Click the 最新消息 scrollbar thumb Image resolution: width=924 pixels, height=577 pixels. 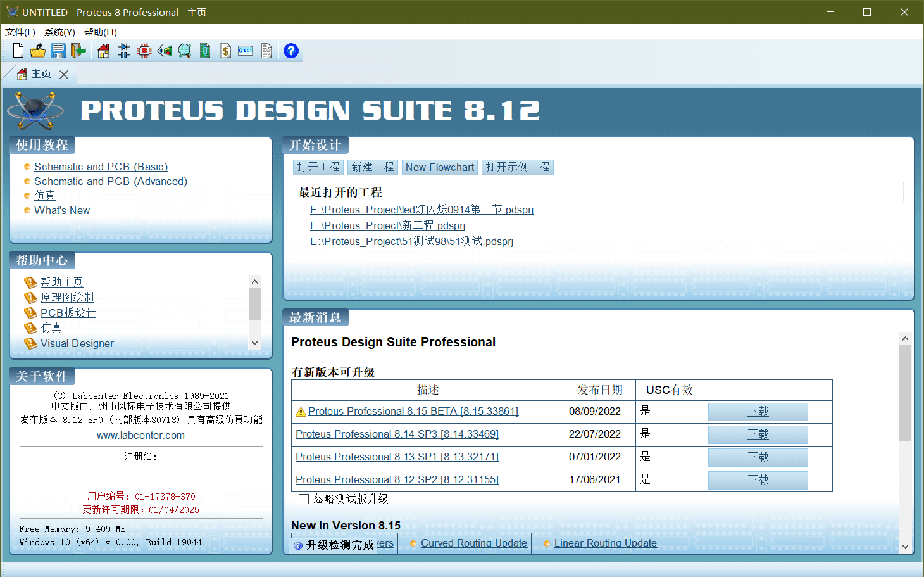905,393
